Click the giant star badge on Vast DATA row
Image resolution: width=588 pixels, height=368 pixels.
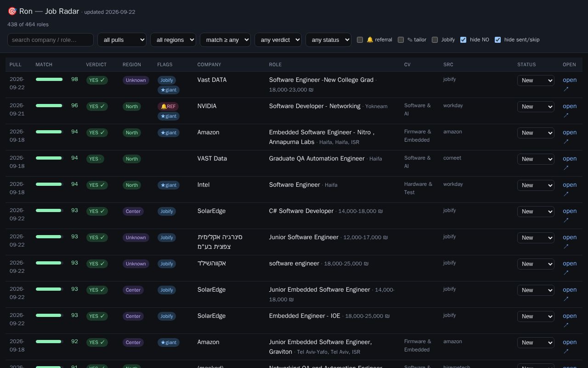169,90
